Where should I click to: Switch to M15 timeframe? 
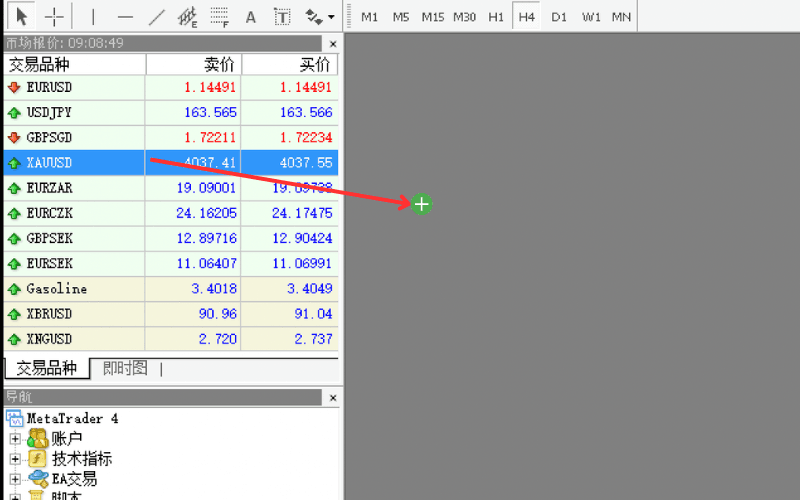(x=433, y=17)
